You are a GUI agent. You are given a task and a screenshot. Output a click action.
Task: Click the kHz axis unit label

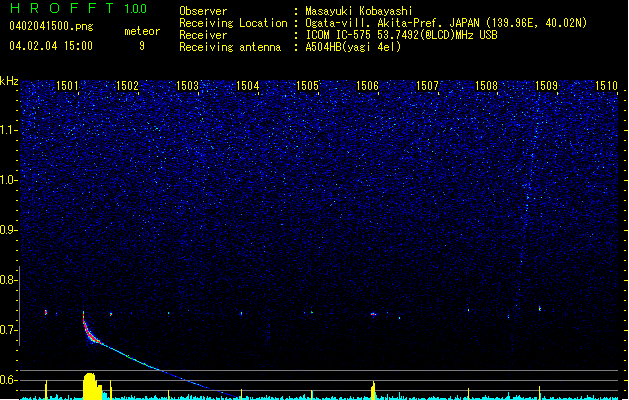click(9, 81)
